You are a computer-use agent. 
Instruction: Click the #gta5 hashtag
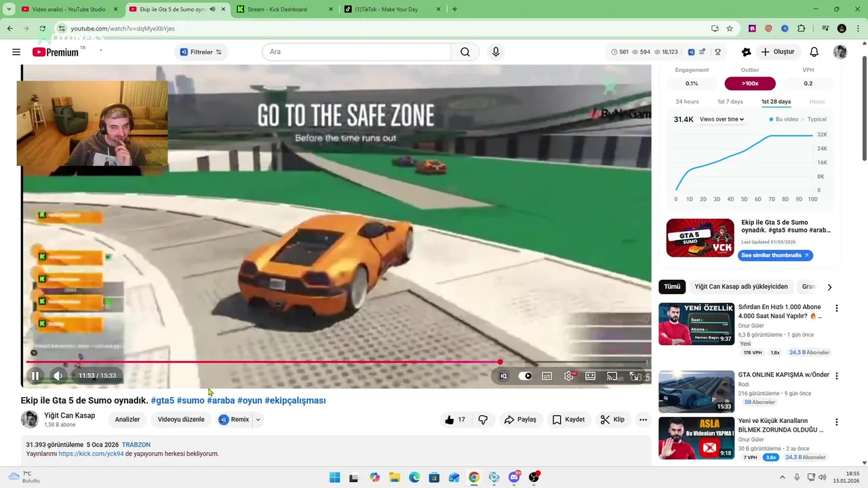point(163,401)
